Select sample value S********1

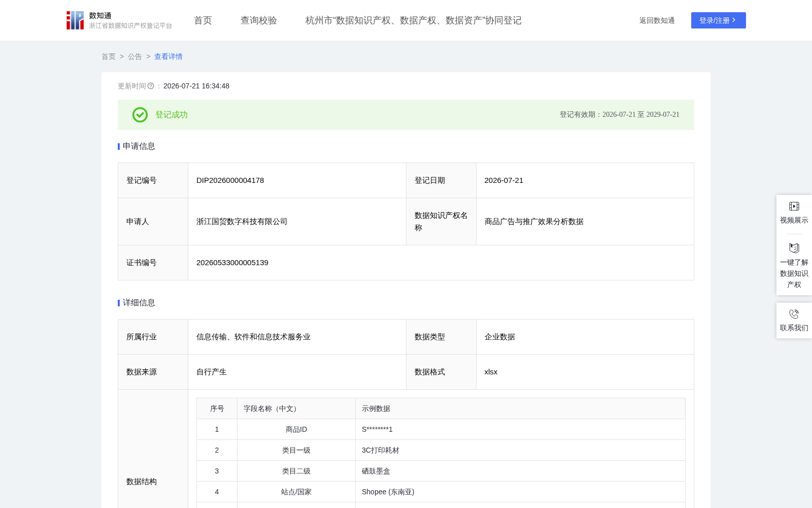tap(377, 429)
